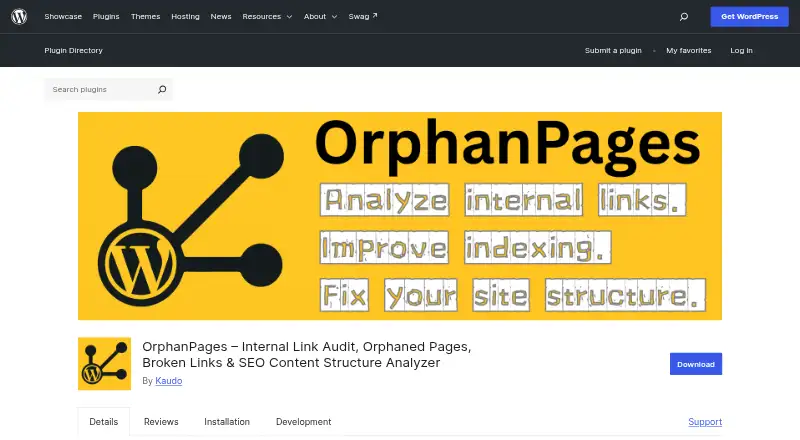This screenshot has width=800, height=440.
Task: Expand the Resources dropdown menu
Action: point(267,16)
